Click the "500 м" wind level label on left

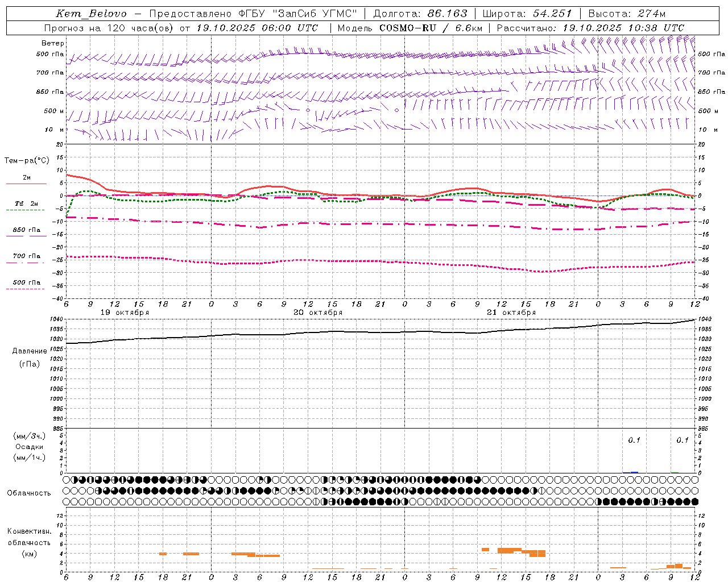coord(53,111)
